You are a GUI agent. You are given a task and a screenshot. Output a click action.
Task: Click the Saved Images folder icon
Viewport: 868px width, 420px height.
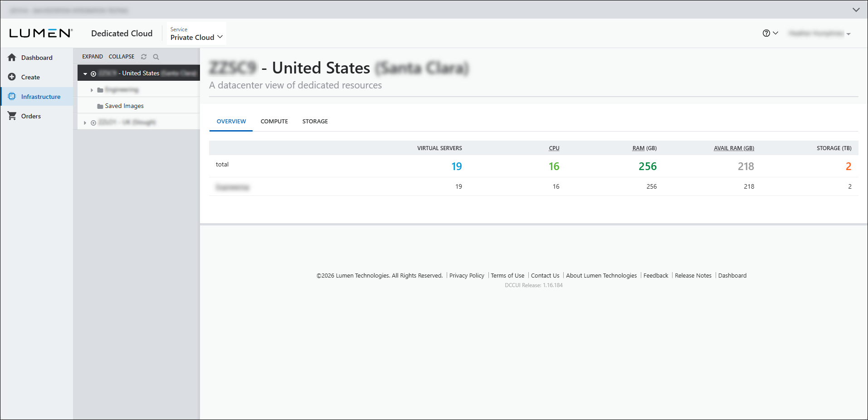[x=100, y=106]
